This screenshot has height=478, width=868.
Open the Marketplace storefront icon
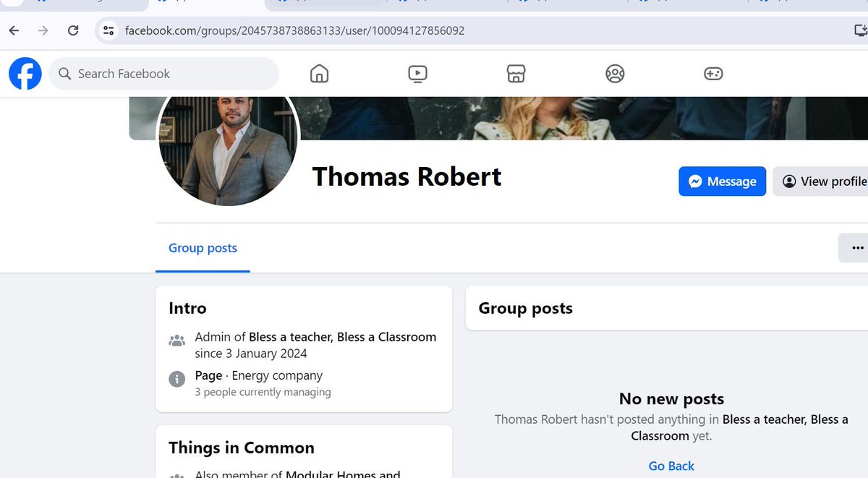click(x=516, y=73)
